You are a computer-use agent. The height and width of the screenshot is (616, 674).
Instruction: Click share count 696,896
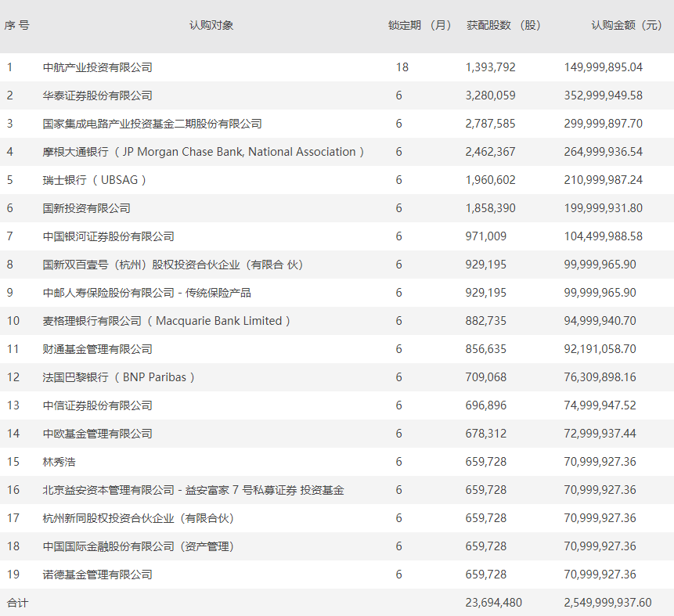pos(485,405)
